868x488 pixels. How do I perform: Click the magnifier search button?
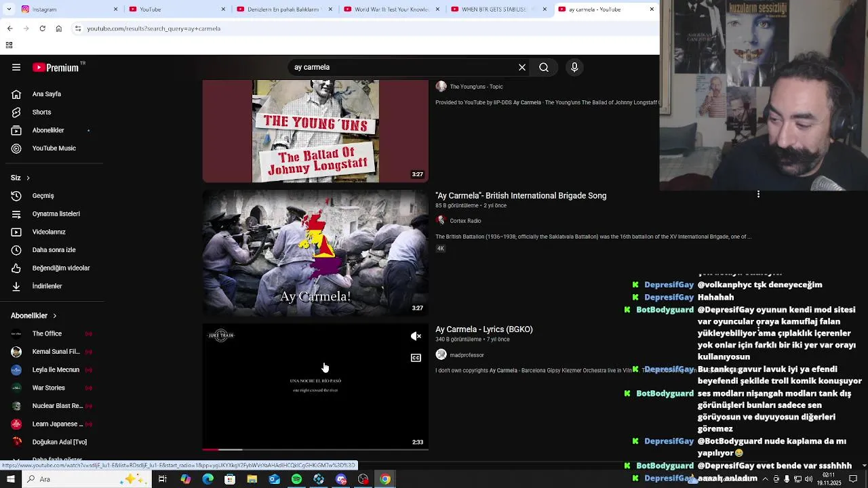(544, 67)
